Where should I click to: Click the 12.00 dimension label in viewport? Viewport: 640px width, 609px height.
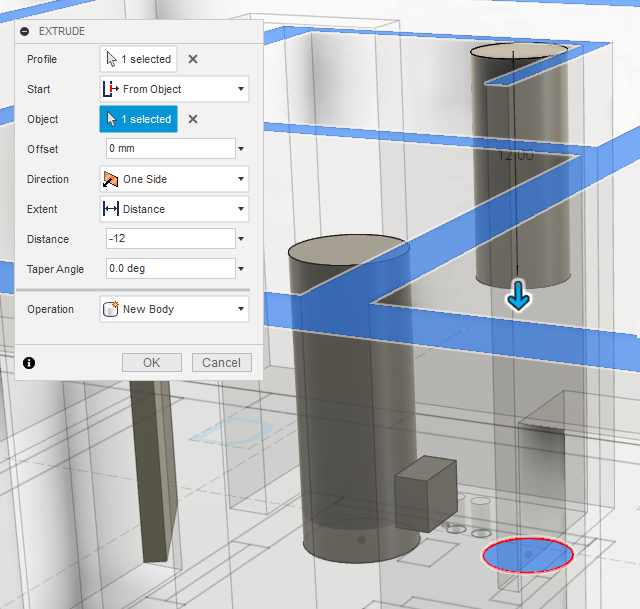(x=516, y=156)
